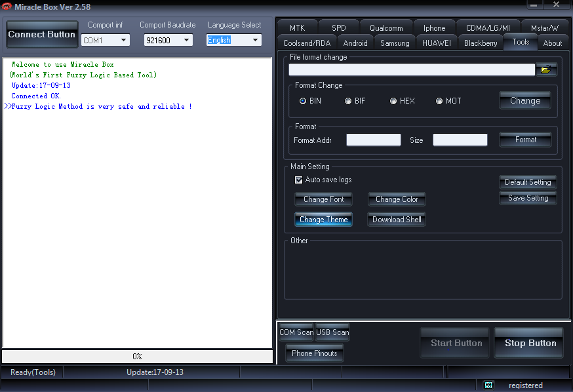Open Change Font dialog

[323, 199]
